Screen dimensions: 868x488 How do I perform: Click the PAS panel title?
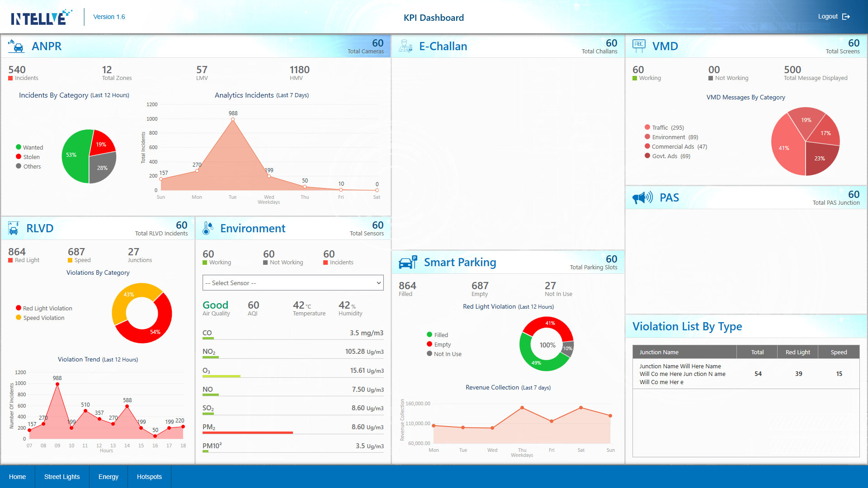point(669,197)
